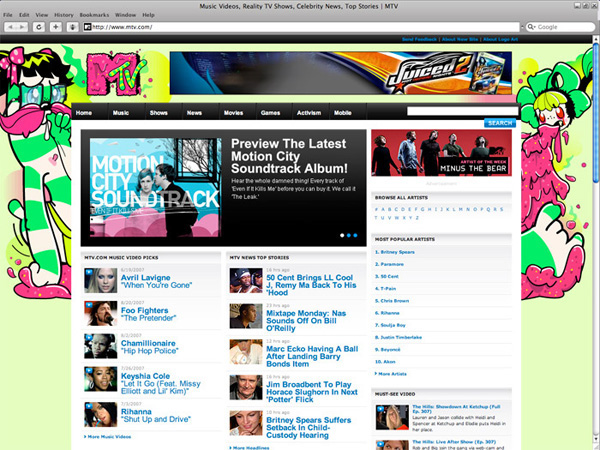Select the second carousel dot in featured banner

coord(351,235)
